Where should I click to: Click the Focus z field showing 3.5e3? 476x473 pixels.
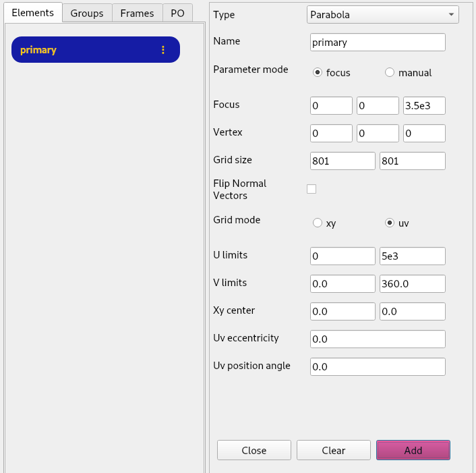coord(423,106)
